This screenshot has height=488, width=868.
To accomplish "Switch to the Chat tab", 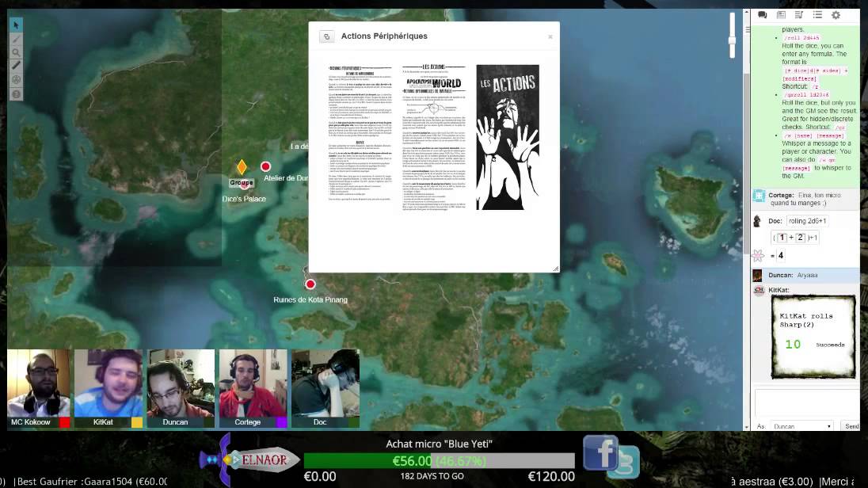I will [762, 15].
